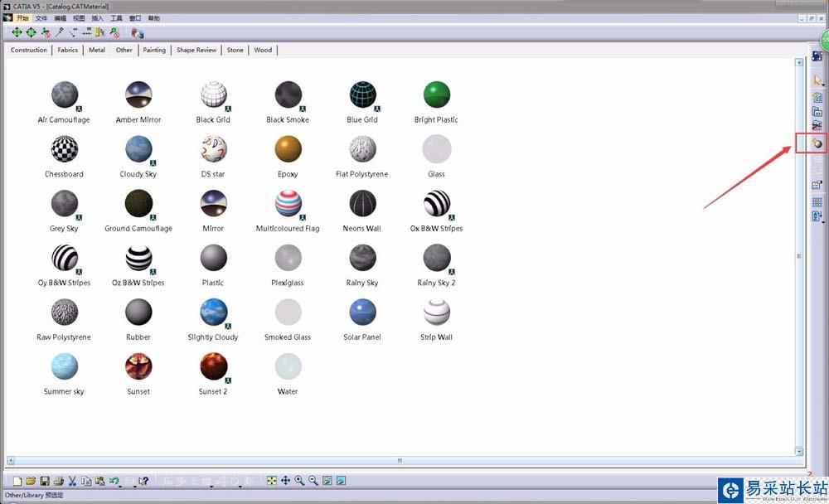Click the sort A-Z icon in right toolbar
This screenshot has height=504, width=829.
point(817,216)
